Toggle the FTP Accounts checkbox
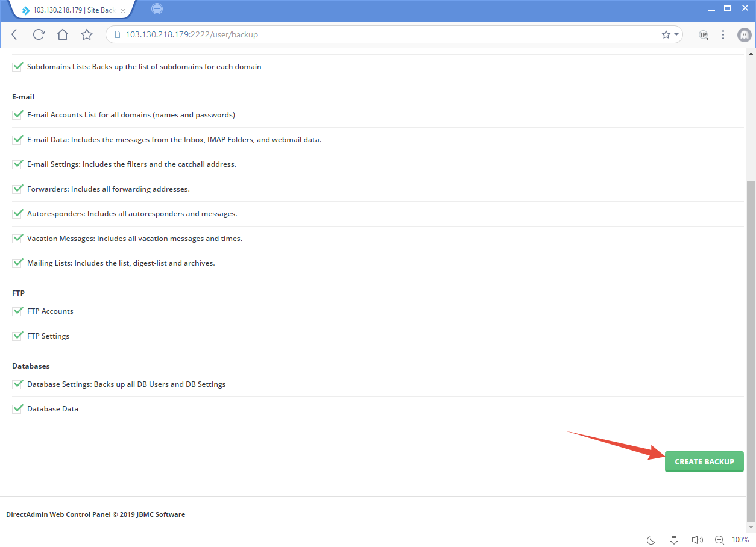 coord(17,311)
